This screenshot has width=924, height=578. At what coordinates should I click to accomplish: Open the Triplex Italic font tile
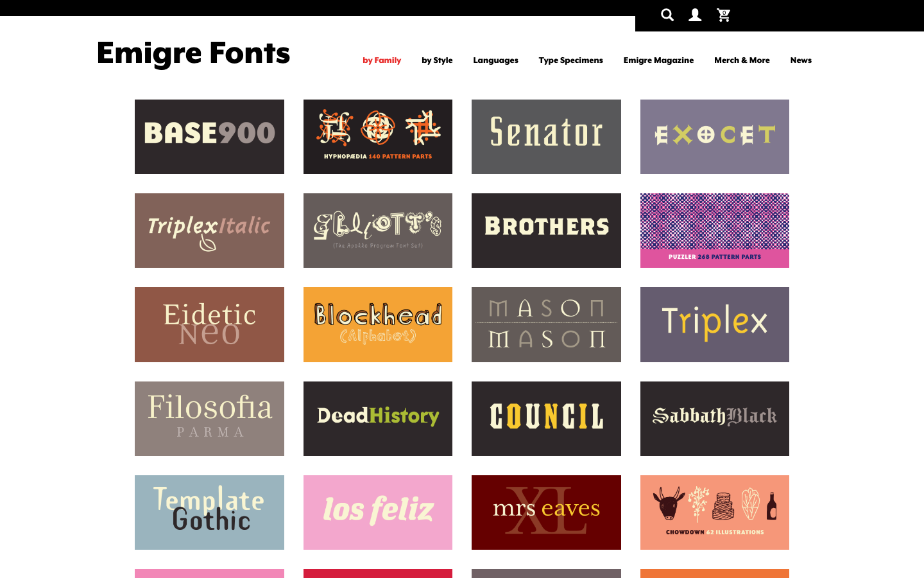209,231
